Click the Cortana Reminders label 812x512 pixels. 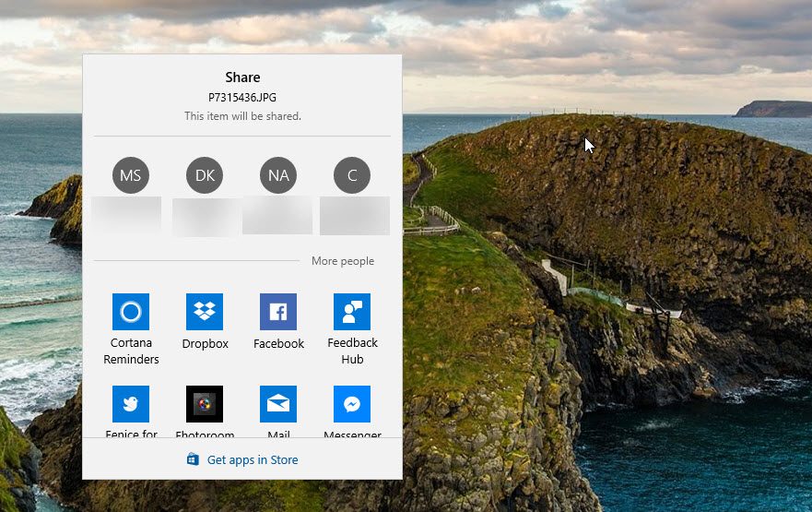pyautogui.click(x=131, y=351)
